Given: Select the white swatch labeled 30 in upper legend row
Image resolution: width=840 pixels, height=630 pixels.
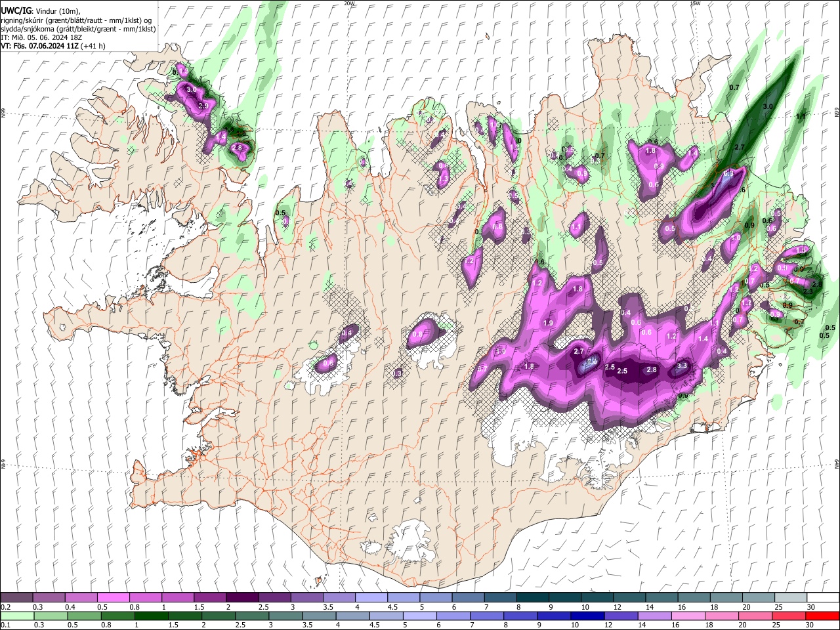Looking at the screenshot, I should pyautogui.click(x=822, y=598).
